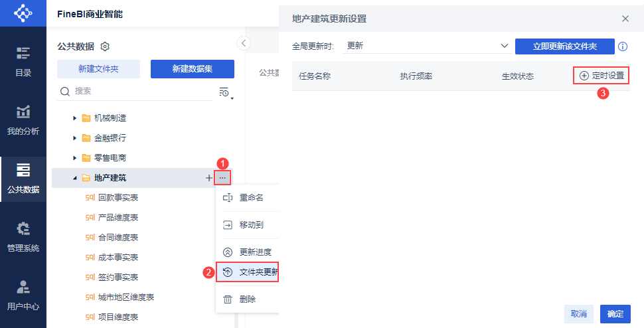
Task: Go to 管理系统 in the sidebar
Action: (23, 238)
